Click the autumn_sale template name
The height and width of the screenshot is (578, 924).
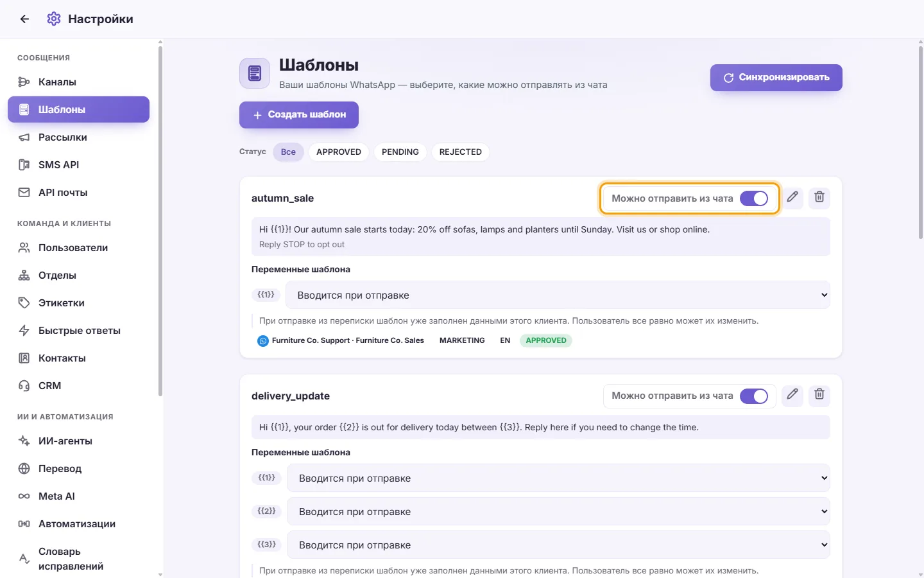(x=282, y=198)
